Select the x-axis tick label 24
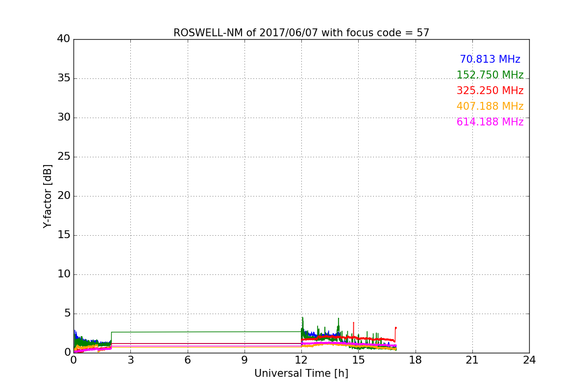This screenshot has height=392, width=588. pos(529,360)
